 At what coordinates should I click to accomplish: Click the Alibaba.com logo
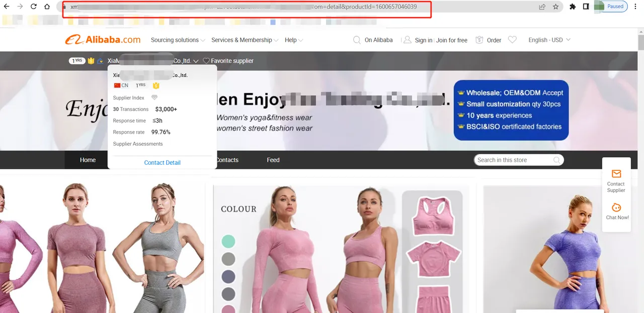[102, 39]
